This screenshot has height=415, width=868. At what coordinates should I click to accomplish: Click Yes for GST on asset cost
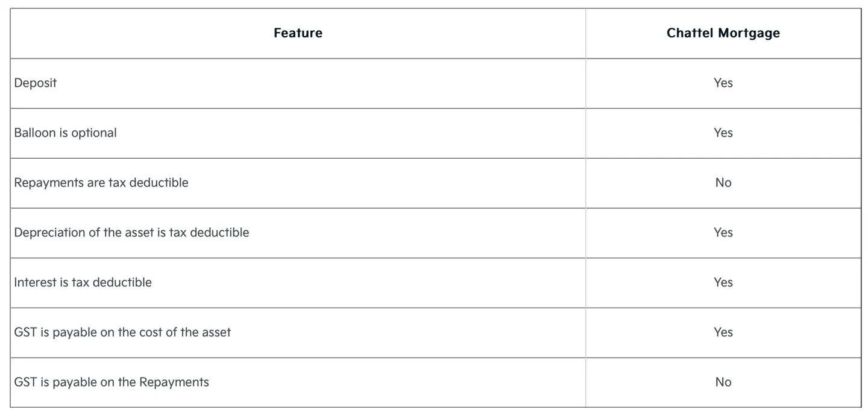pyautogui.click(x=723, y=332)
